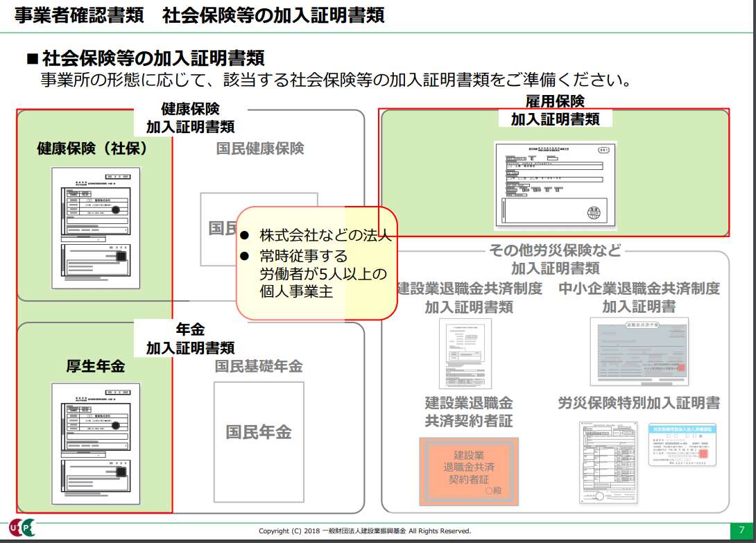Viewport: 756px width, 543px height.
Task: Click the 健康保険（社保） label
Action: pyautogui.click(x=93, y=148)
